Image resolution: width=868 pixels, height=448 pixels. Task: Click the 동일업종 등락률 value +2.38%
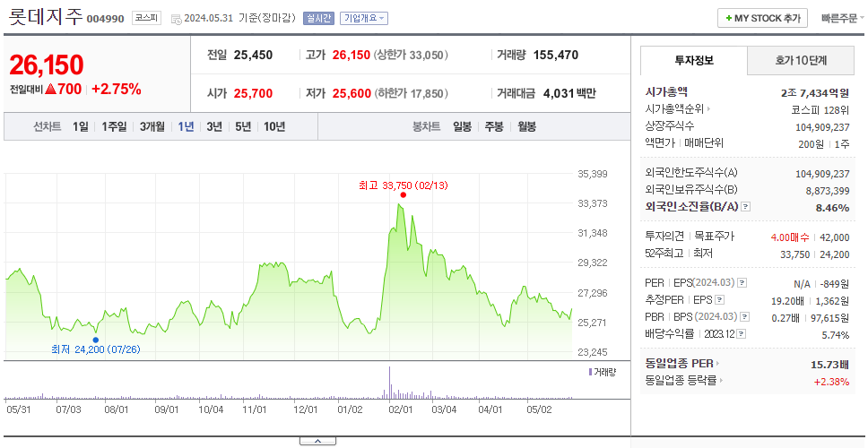[831, 381]
